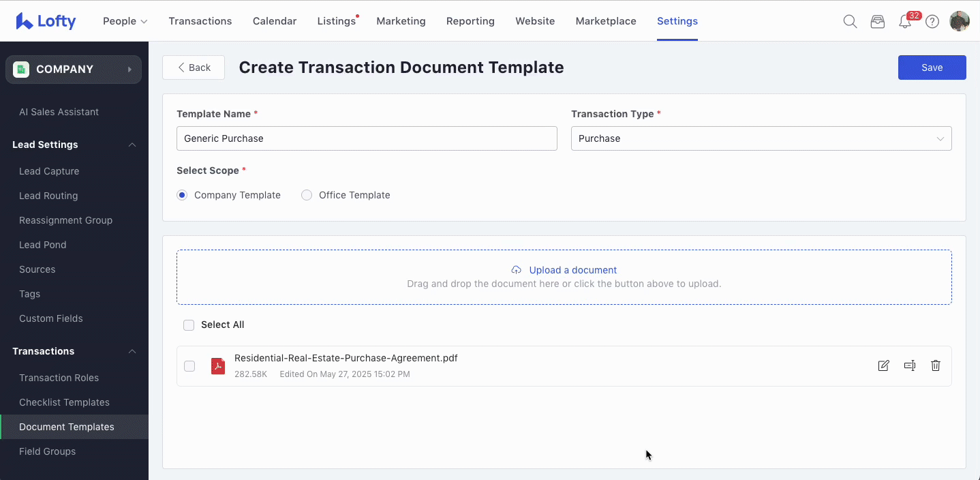Screen dimensions: 980x480
Task: Open the help question mark icon
Action: pyautogui.click(x=932, y=21)
